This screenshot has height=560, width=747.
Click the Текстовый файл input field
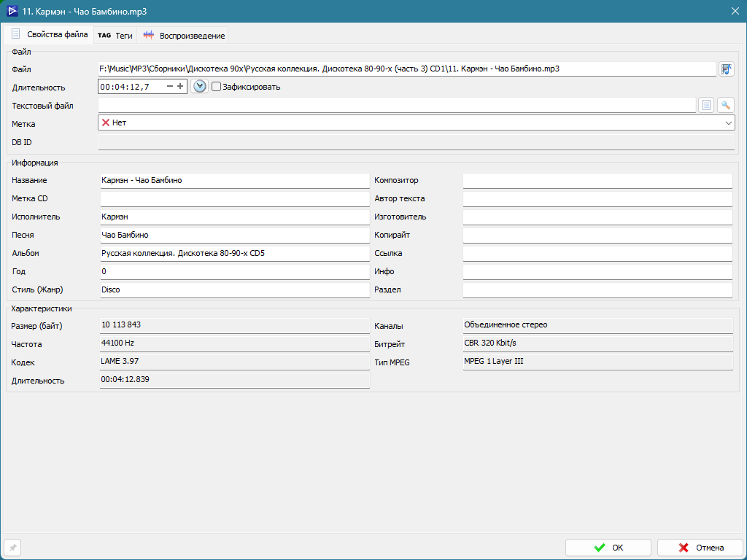click(x=397, y=105)
